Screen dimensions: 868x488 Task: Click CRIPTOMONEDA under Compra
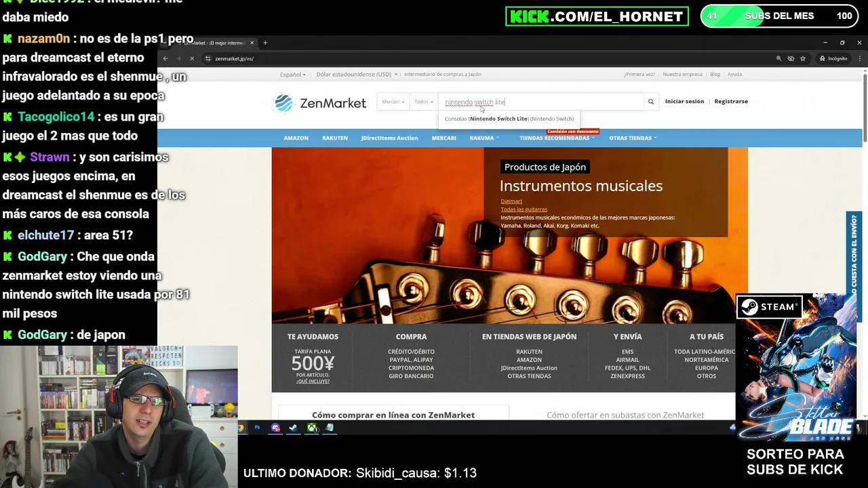(x=411, y=368)
